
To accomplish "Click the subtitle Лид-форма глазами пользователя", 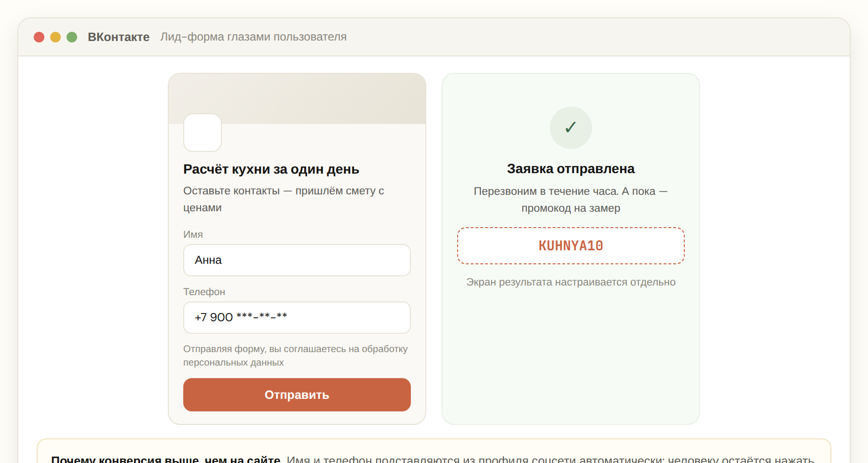I will coord(254,37).
